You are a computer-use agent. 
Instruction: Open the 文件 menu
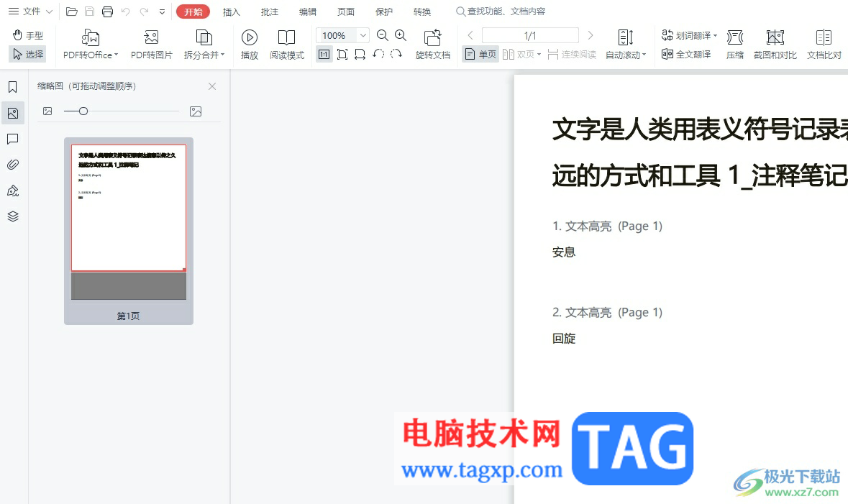pos(30,12)
